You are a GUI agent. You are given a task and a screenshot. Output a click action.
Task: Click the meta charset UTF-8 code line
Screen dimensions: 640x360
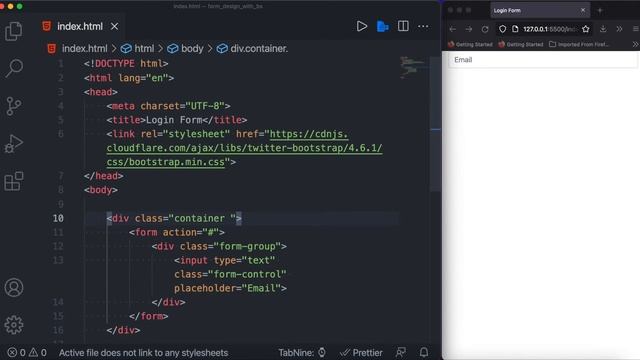tap(169, 106)
